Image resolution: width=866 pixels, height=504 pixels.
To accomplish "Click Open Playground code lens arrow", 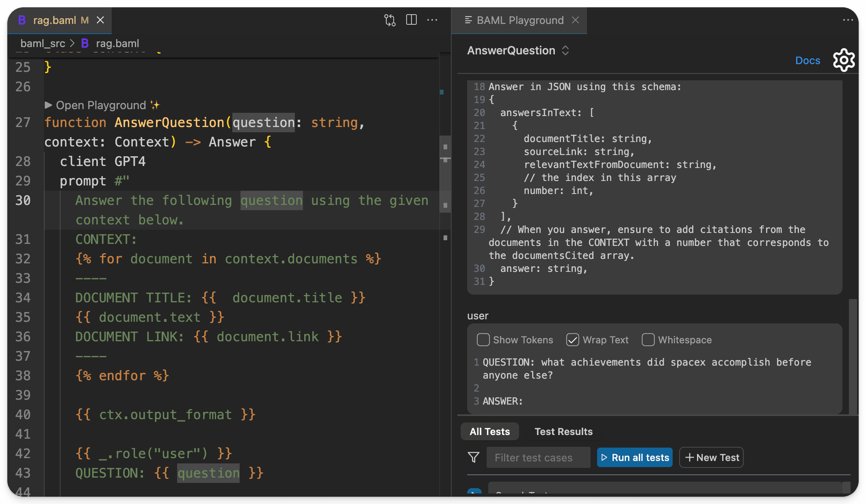I will point(48,105).
